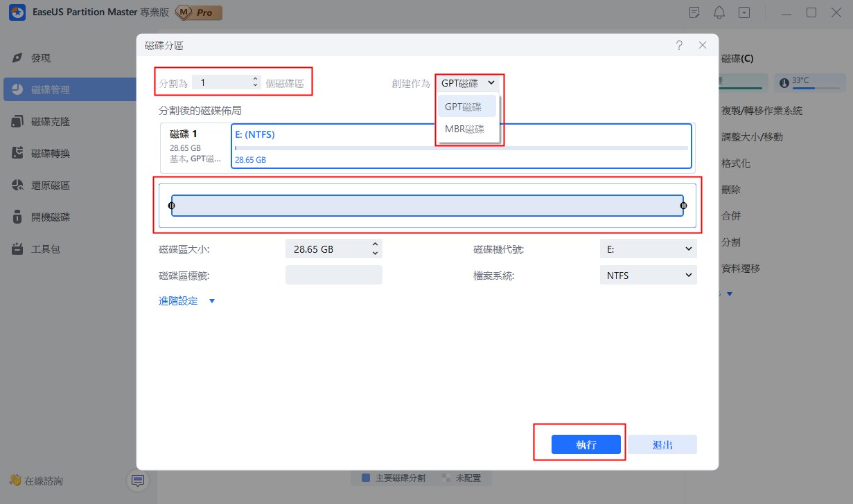Expand the 創建作為 GPT磁碟 dropdown
The image size is (853, 504).
coord(468,83)
